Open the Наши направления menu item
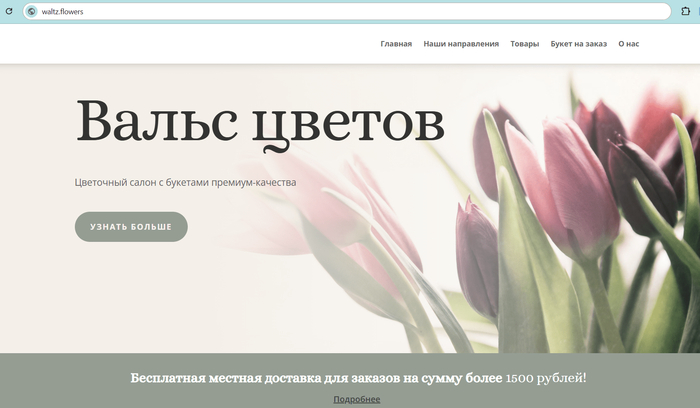Screen dimensions: 700x408 [x=460, y=44]
